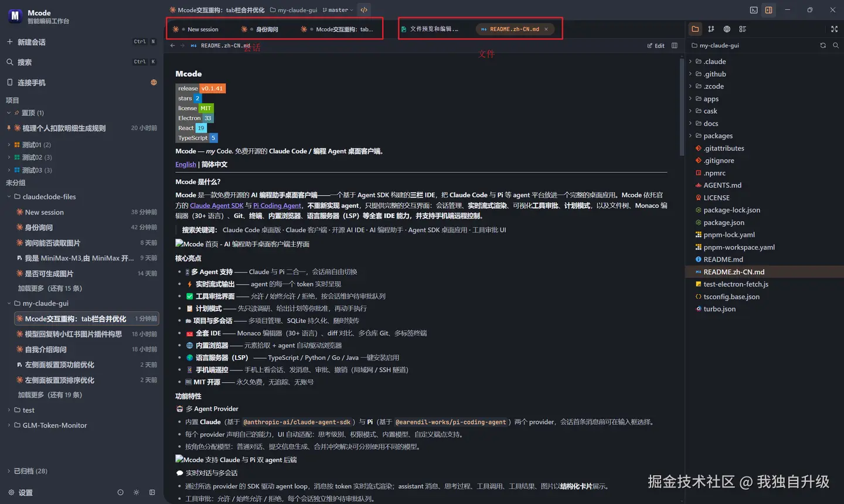
Task: Load more sessions (还有 15 条)
Action: 50,288
